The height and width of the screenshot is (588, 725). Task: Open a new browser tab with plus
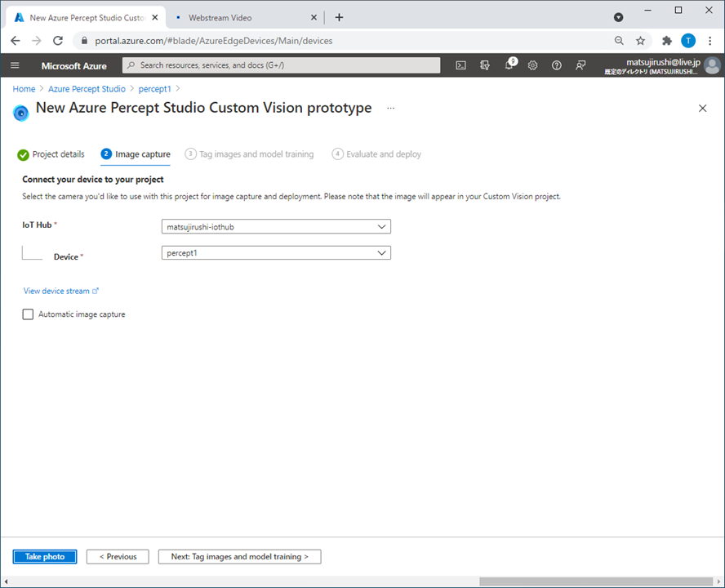pyautogui.click(x=339, y=18)
